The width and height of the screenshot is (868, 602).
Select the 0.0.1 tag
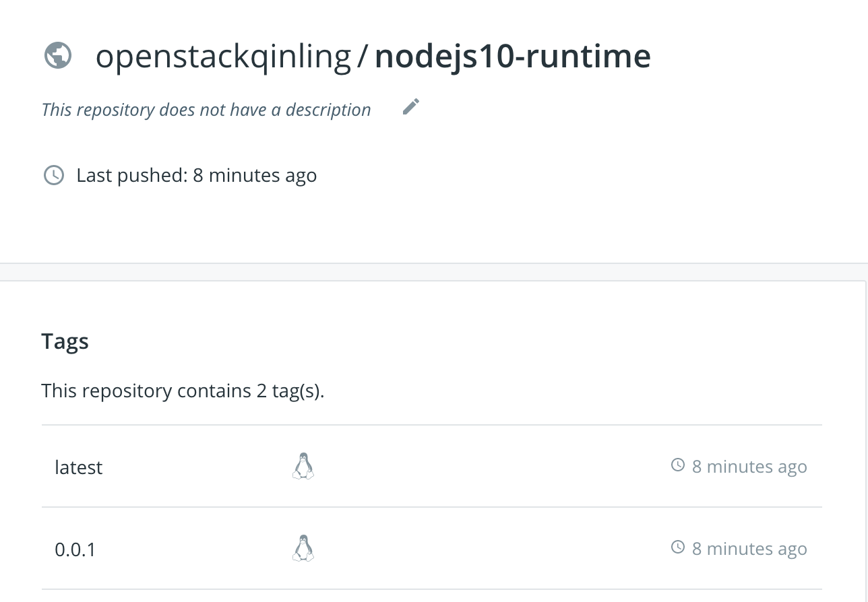coord(75,549)
